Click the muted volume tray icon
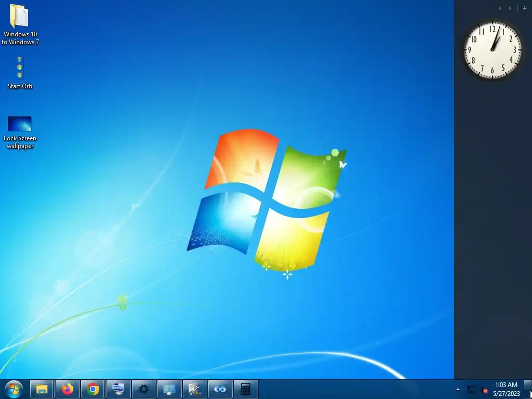Screen dimensions: 532x399 [484, 390]
